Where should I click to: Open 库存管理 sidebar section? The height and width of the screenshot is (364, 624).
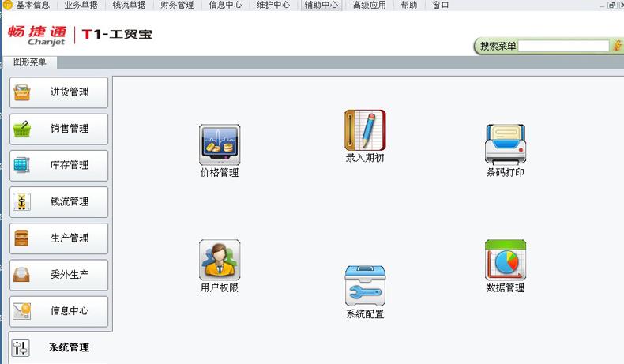click(x=59, y=165)
